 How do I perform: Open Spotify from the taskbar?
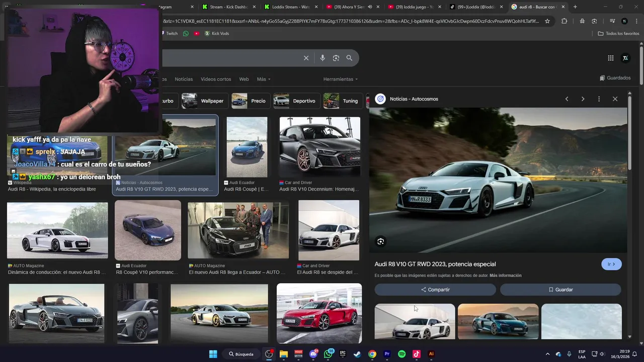(401, 354)
